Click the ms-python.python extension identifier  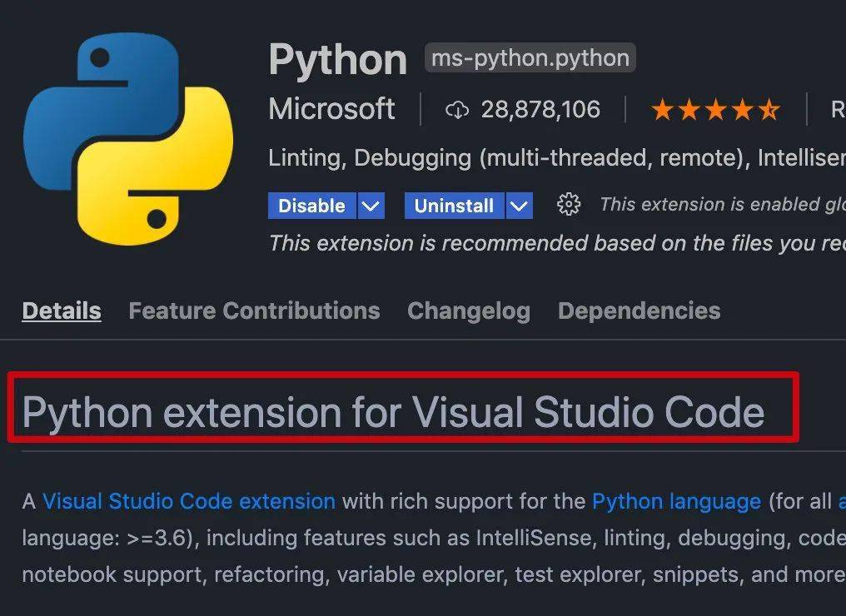click(530, 57)
